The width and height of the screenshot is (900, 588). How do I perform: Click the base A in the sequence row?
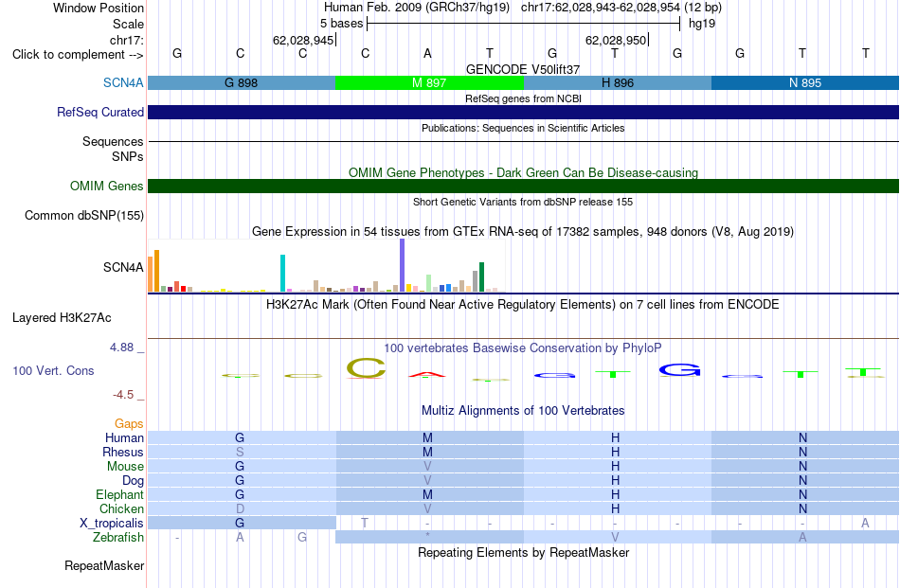427,53
